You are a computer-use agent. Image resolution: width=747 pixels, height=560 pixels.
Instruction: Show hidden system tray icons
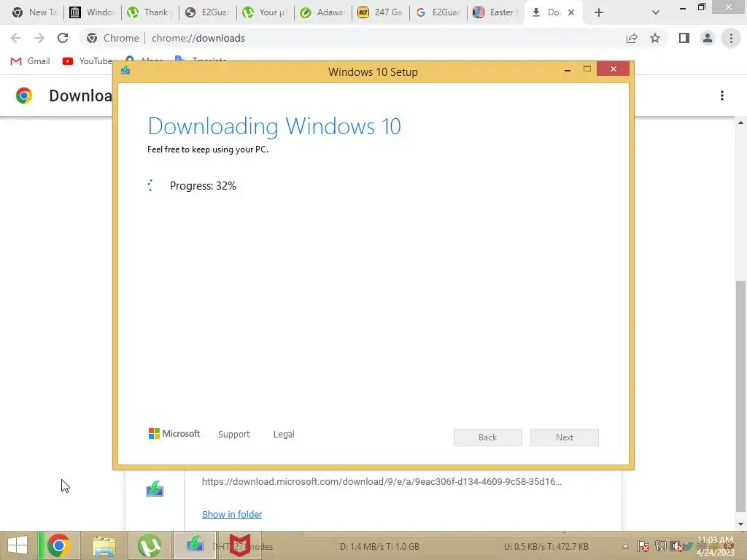(625, 547)
